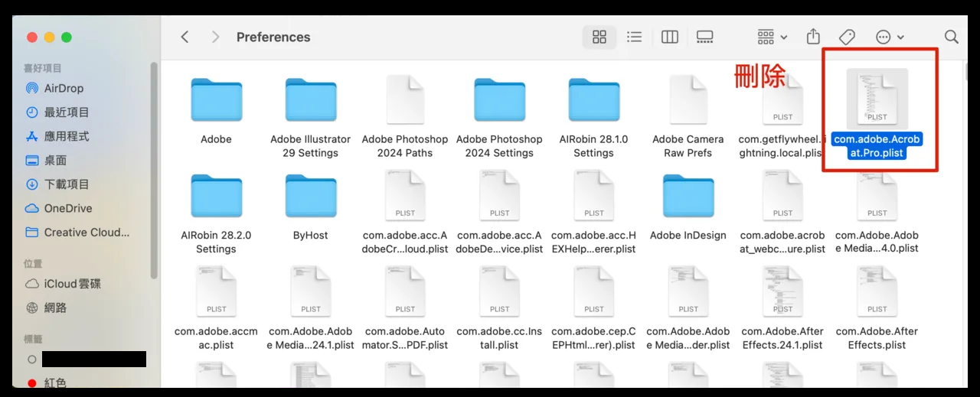
Task: Select AIRobin 28.1.0 Settings folder
Action: coord(593,101)
